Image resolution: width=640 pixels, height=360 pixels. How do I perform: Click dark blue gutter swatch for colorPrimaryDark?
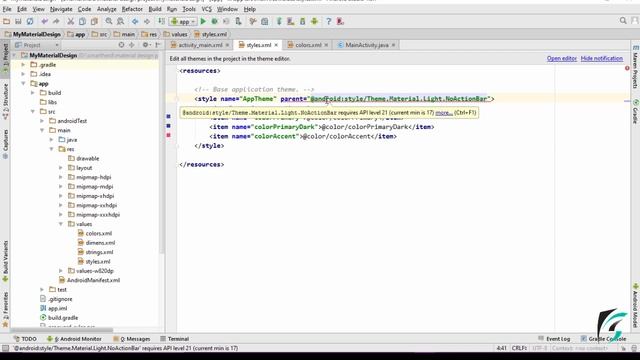[x=169, y=126]
